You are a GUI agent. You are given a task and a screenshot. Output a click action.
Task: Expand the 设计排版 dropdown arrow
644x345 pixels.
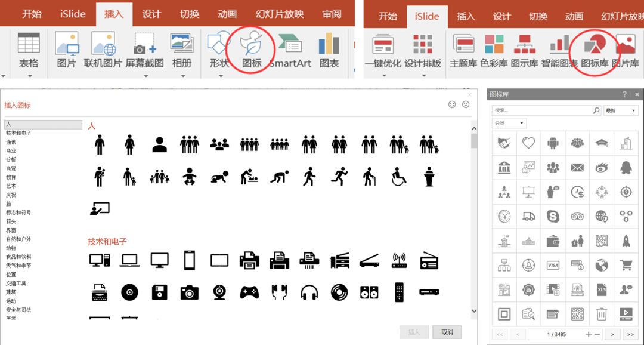(x=424, y=76)
